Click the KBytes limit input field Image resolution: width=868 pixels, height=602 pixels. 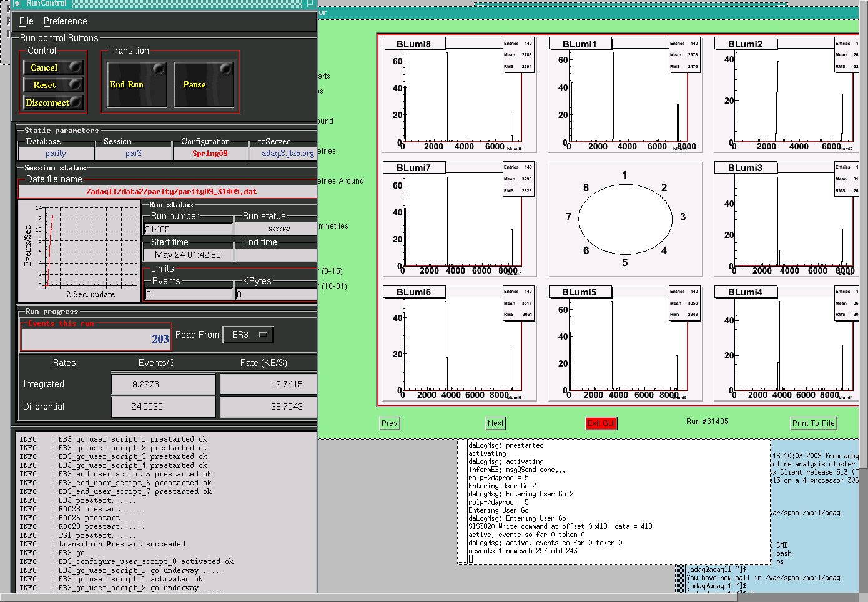(276, 294)
